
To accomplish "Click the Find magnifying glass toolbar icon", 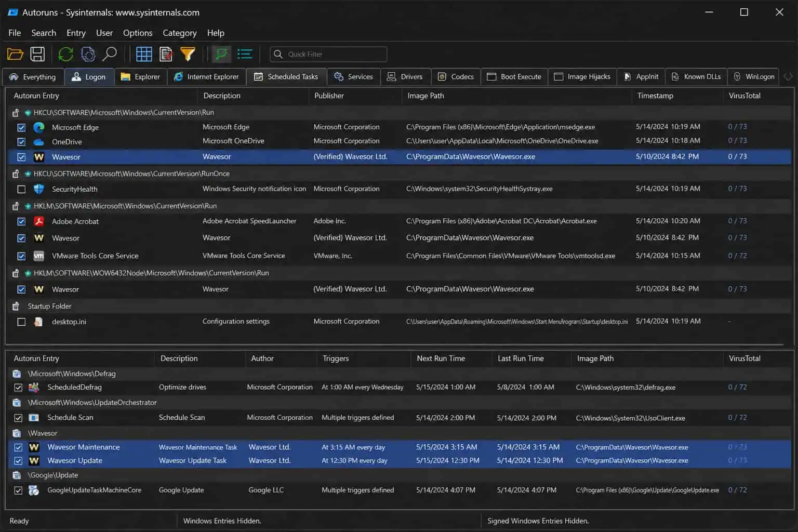I will (x=110, y=54).
